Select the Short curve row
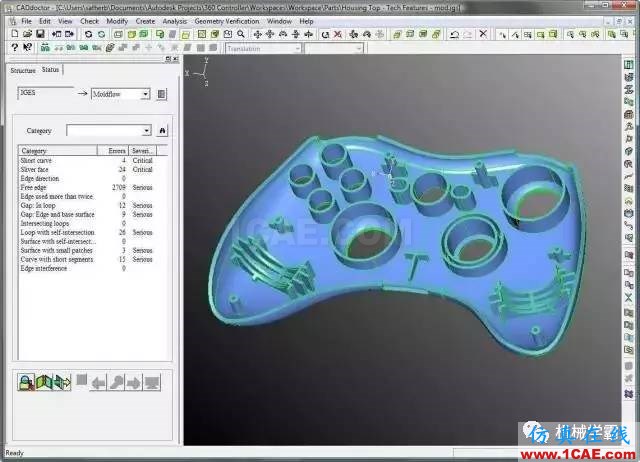The width and height of the screenshot is (640, 462). (87, 161)
